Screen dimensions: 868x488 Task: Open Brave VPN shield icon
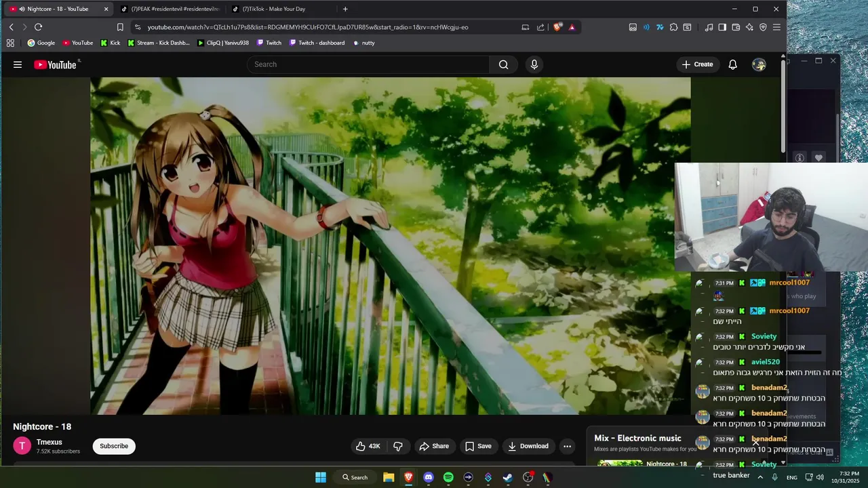click(x=763, y=27)
